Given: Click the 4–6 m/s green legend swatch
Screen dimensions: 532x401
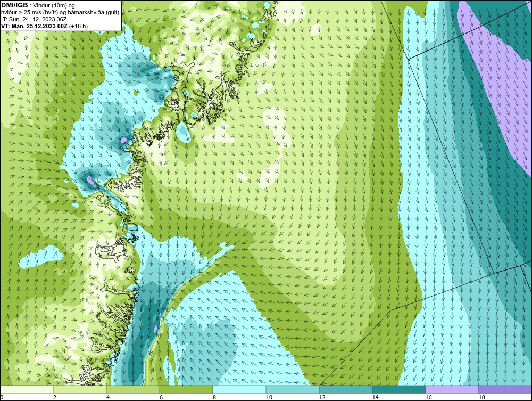Looking at the screenshot, I should [133, 389].
